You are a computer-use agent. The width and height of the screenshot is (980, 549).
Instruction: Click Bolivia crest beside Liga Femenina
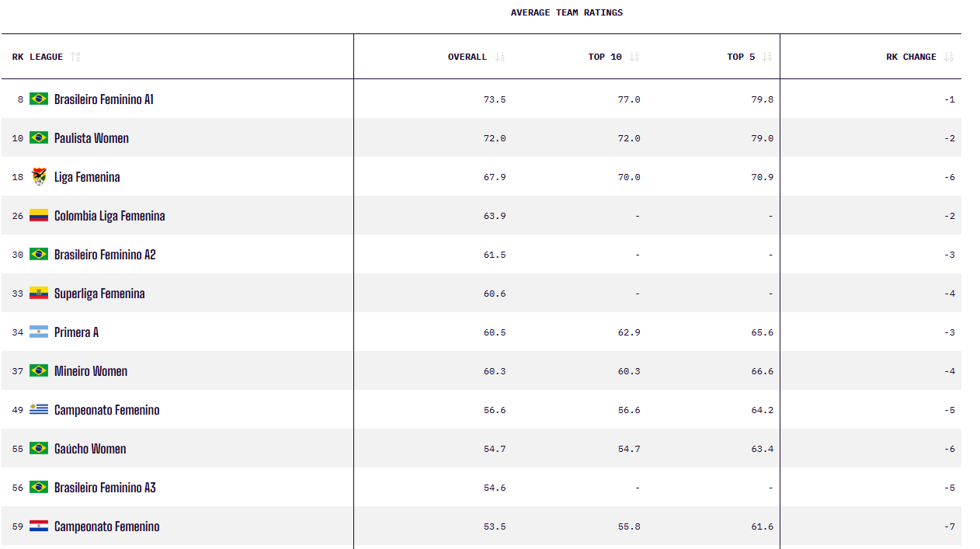39,176
